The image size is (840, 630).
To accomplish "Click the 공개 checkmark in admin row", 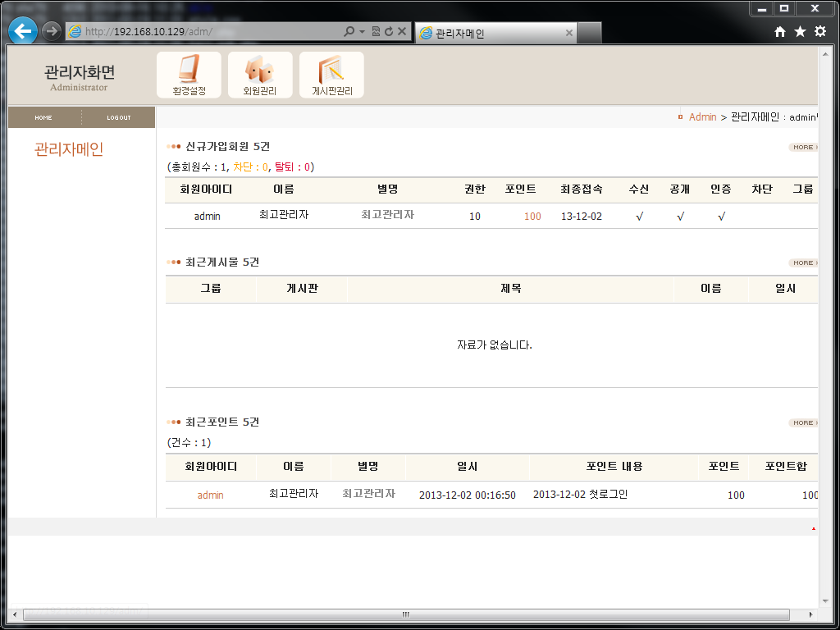I will 680,217.
